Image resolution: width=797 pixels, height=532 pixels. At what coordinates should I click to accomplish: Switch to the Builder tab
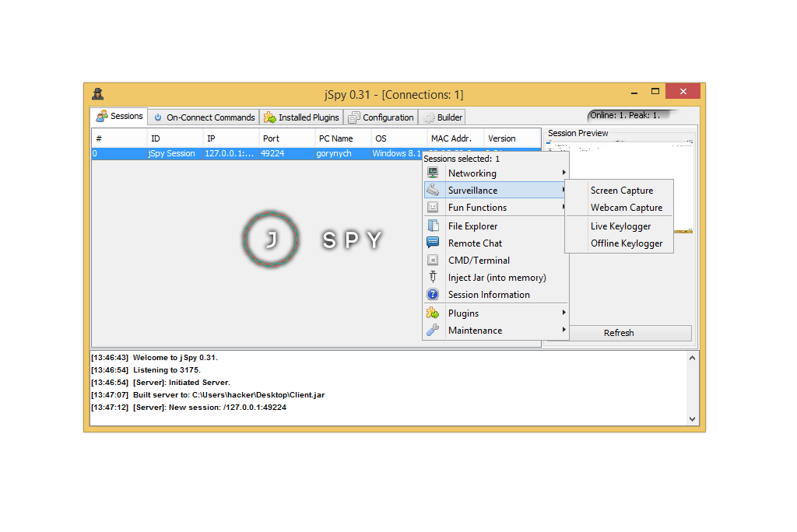click(x=442, y=117)
